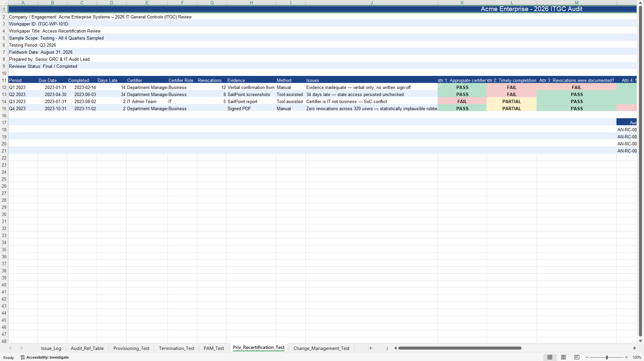
Task: Go to next sheet tab arrow
Action: click(x=21, y=348)
